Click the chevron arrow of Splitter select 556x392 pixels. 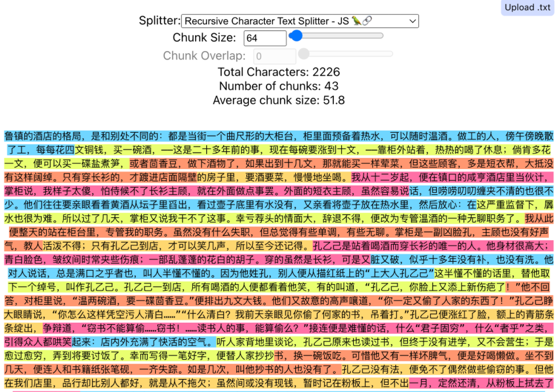click(x=412, y=21)
